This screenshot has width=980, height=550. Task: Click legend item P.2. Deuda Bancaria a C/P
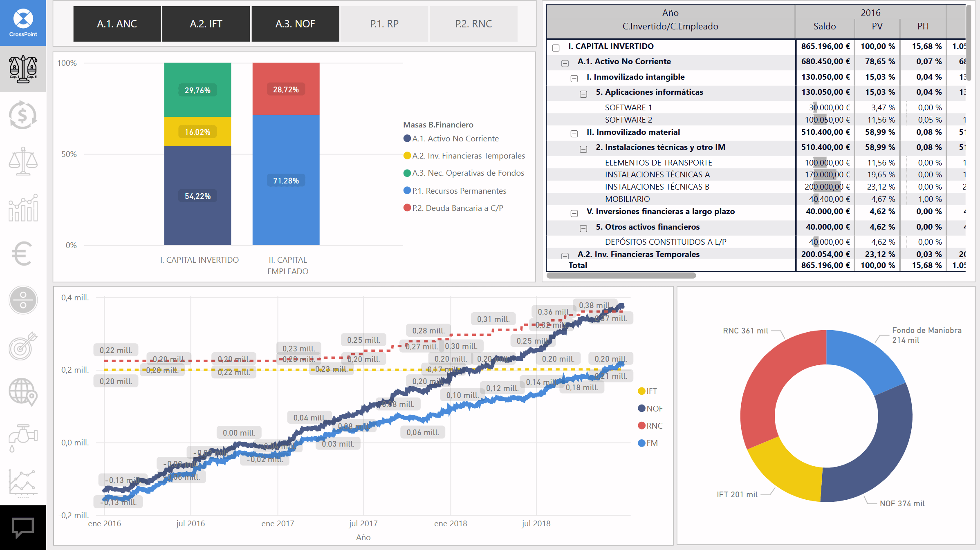point(453,208)
